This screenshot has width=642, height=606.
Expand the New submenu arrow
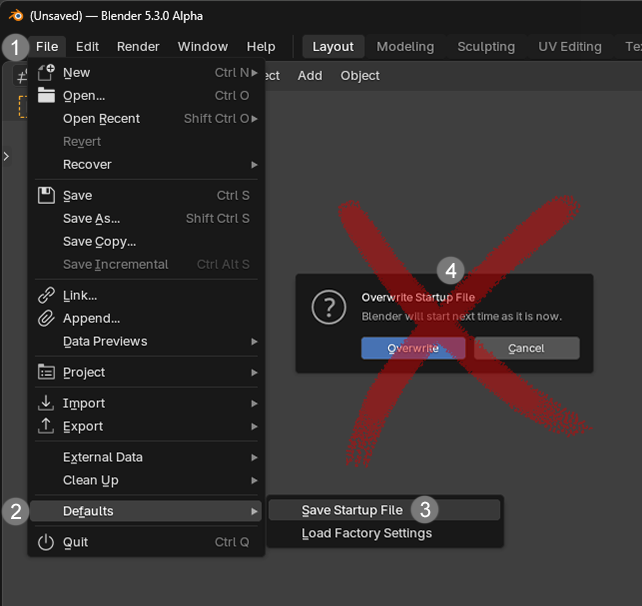coord(254,72)
